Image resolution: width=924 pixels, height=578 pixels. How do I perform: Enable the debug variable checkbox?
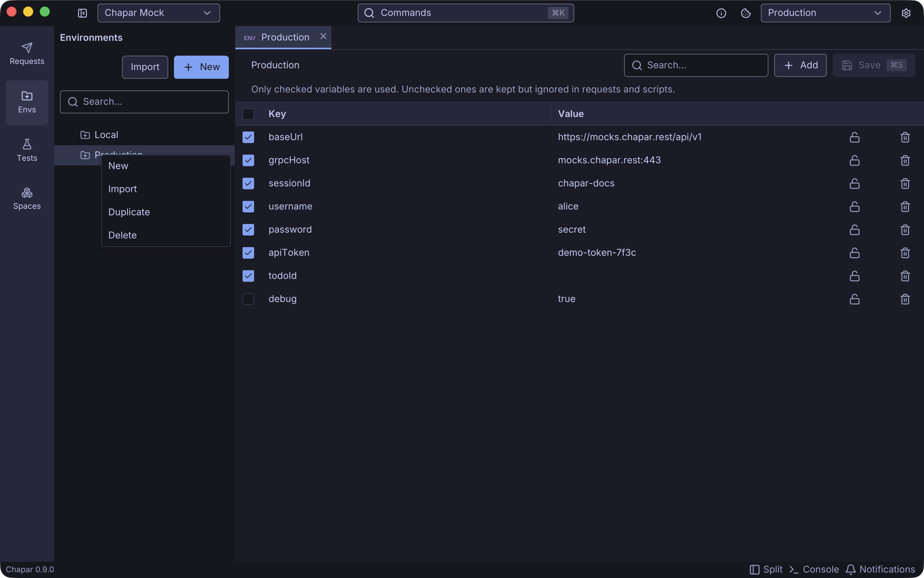tap(248, 299)
